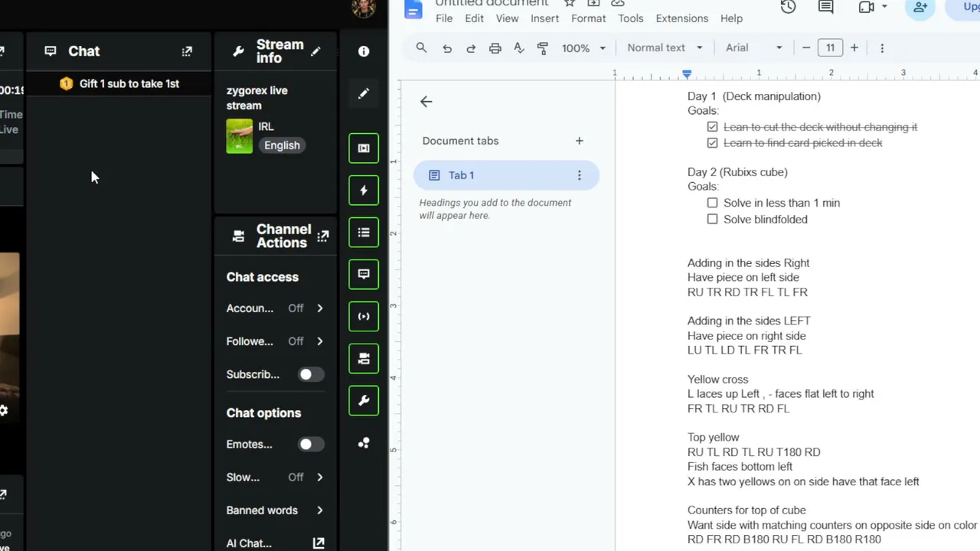Pop out the Channel Actions panel

coord(323,236)
